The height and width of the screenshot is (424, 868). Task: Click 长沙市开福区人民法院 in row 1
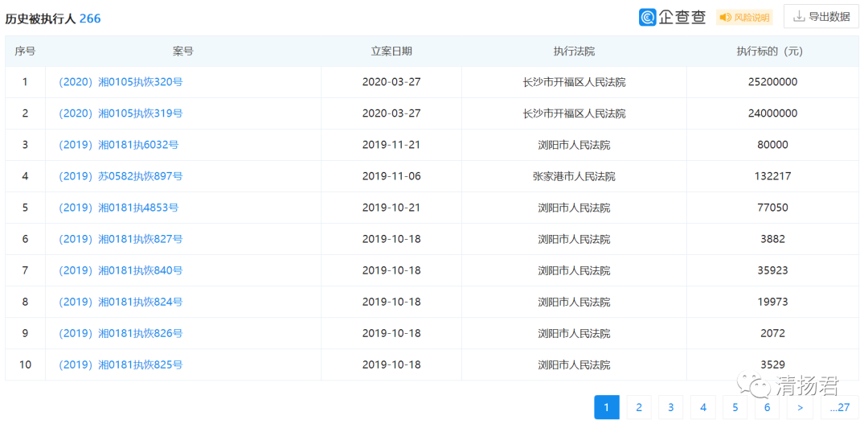[x=574, y=82]
